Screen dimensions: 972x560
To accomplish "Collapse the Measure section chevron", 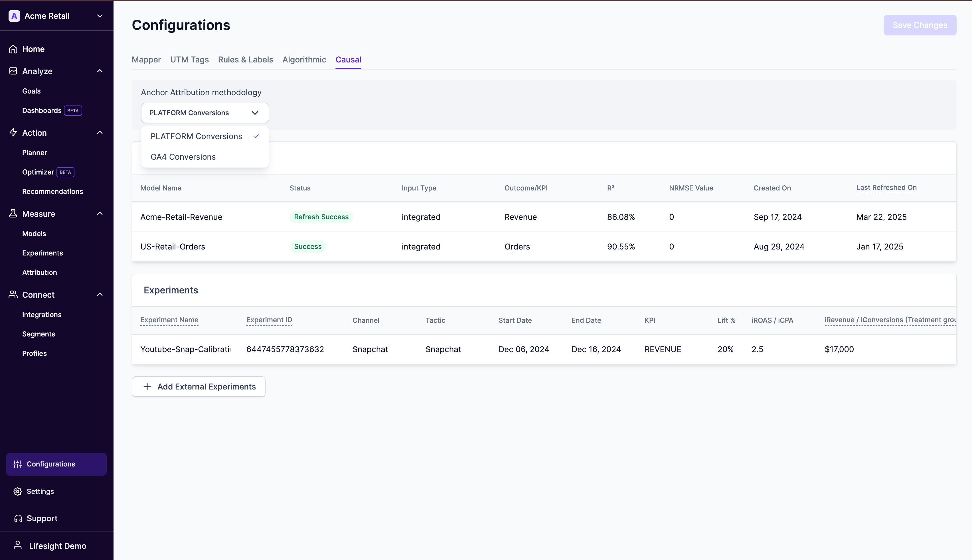I will [x=100, y=214].
